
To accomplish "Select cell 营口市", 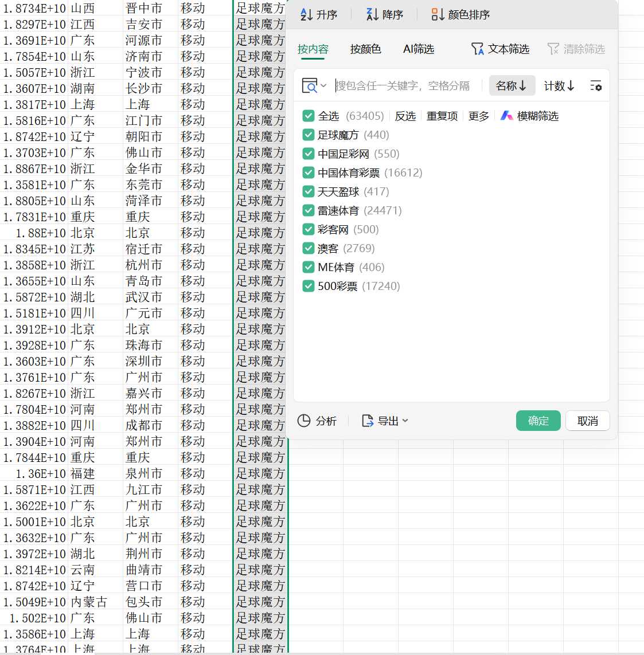I will click(150, 586).
